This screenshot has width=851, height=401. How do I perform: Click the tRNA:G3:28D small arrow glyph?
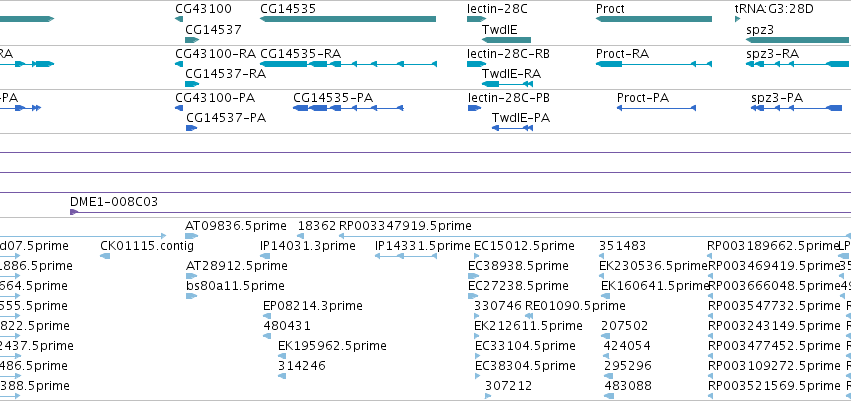coord(738,19)
